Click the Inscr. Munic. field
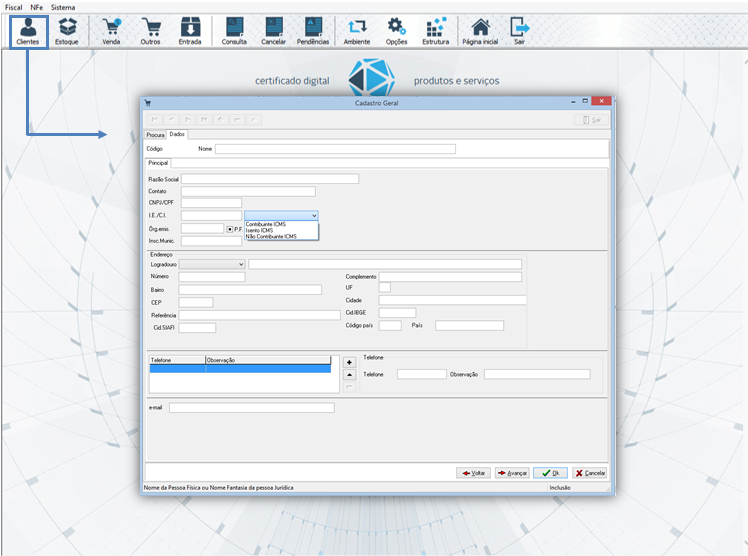This screenshot has width=748, height=556. coord(211,241)
